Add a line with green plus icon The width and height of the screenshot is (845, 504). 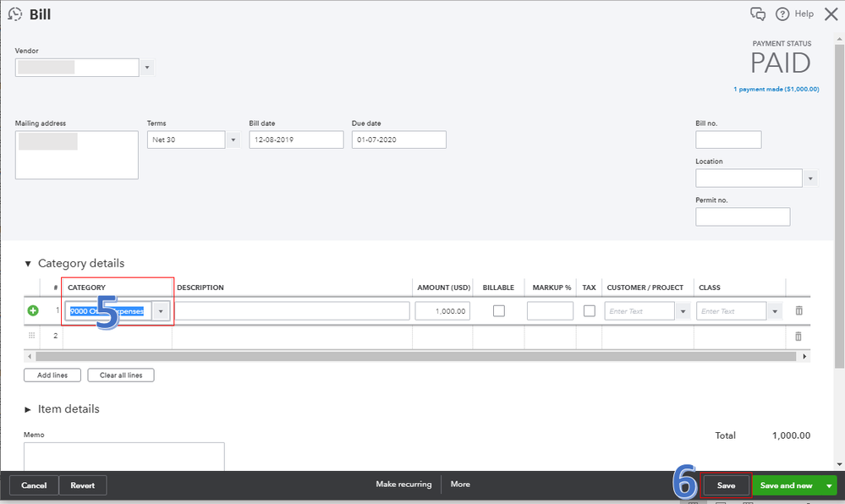33,310
